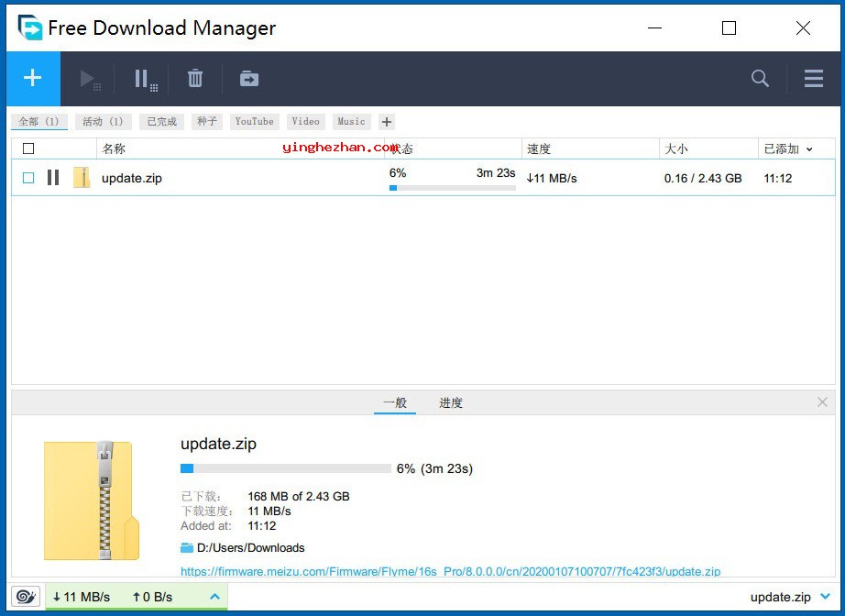Viewport: 845px width, 616px height.
Task: Pause the update.zip download row
Action: coord(53,178)
